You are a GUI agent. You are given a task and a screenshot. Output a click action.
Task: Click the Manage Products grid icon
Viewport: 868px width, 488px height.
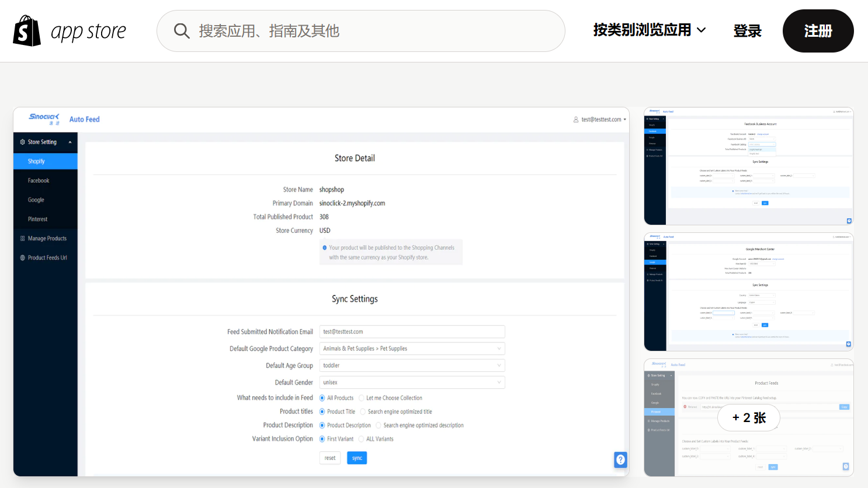point(23,238)
